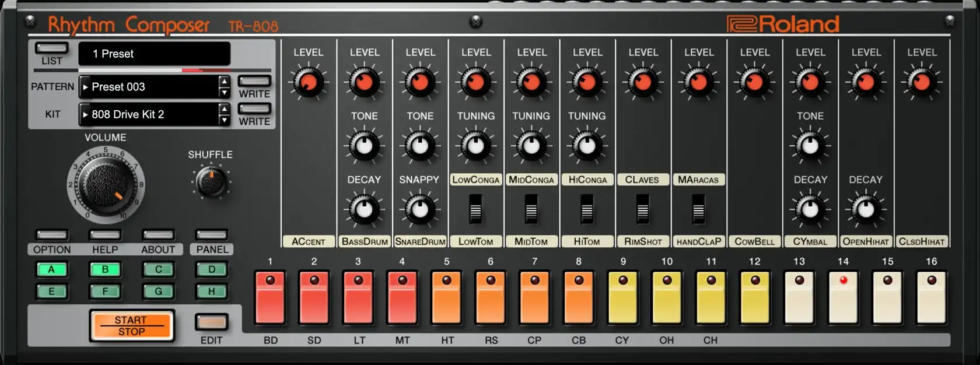Toggle the Claves/RimShot switch
980x365 pixels.
point(642,209)
